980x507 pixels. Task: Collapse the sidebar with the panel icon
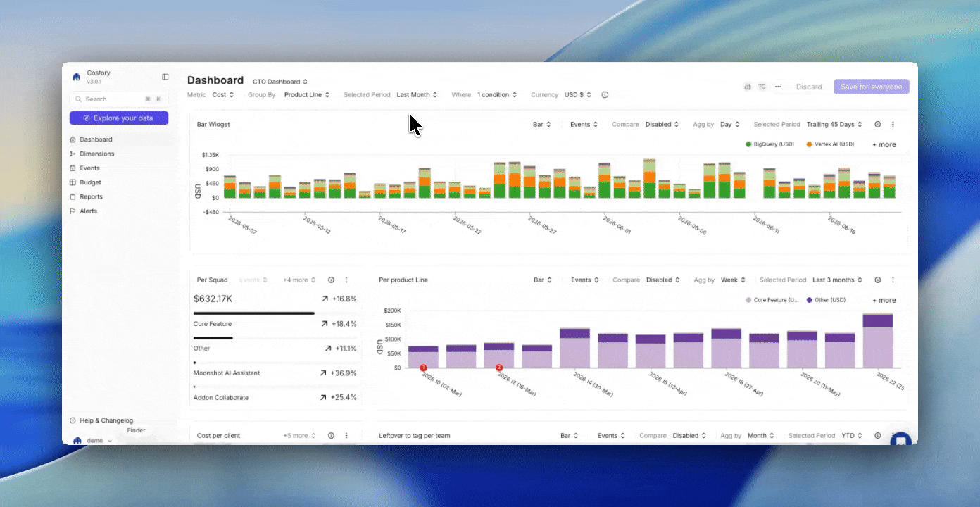pos(165,77)
